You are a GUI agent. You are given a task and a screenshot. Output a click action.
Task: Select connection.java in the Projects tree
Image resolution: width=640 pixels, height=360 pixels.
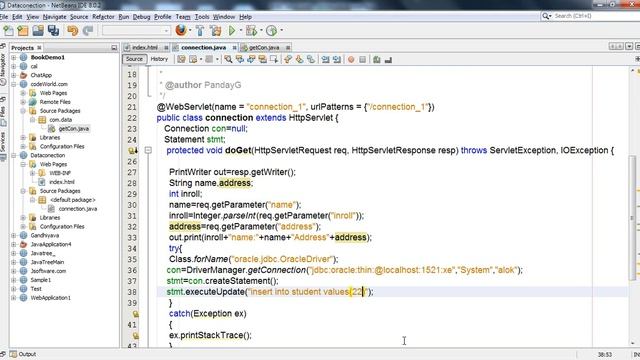point(78,209)
